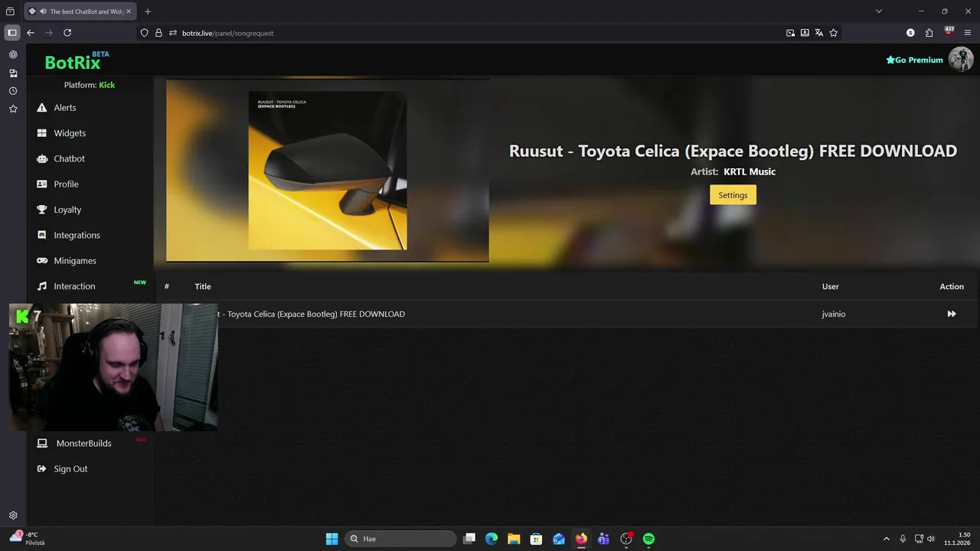Click the translate page icon
Image resolution: width=980 pixels, height=551 pixels.
[819, 33]
